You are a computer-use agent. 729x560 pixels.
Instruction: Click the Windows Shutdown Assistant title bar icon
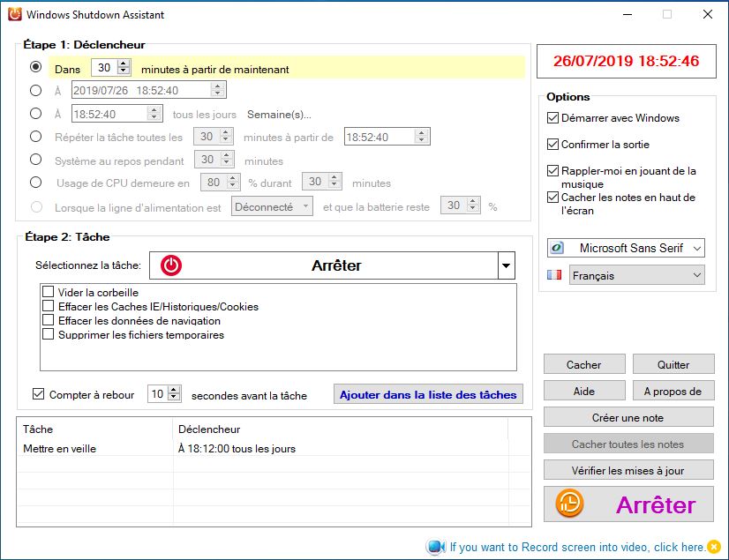[x=14, y=14]
